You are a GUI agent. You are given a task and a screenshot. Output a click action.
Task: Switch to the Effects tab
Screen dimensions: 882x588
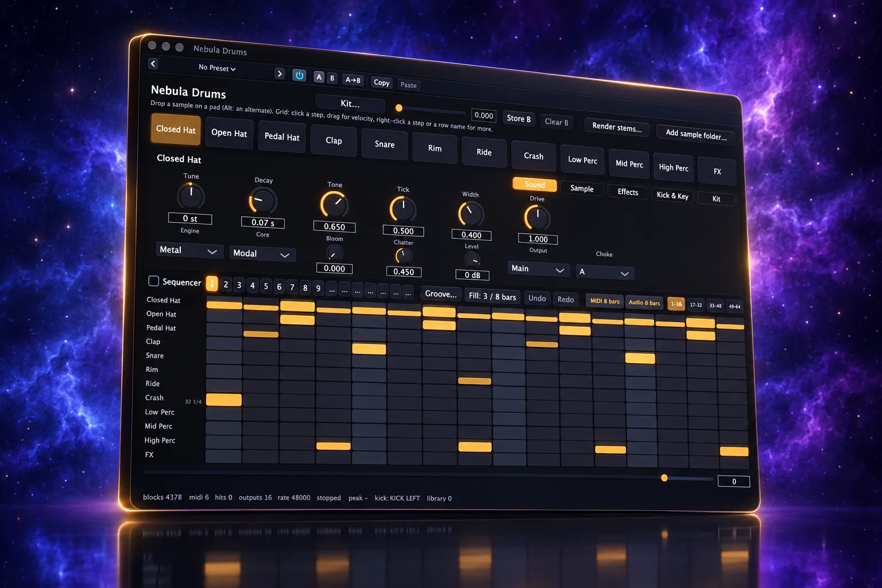click(x=628, y=192)
